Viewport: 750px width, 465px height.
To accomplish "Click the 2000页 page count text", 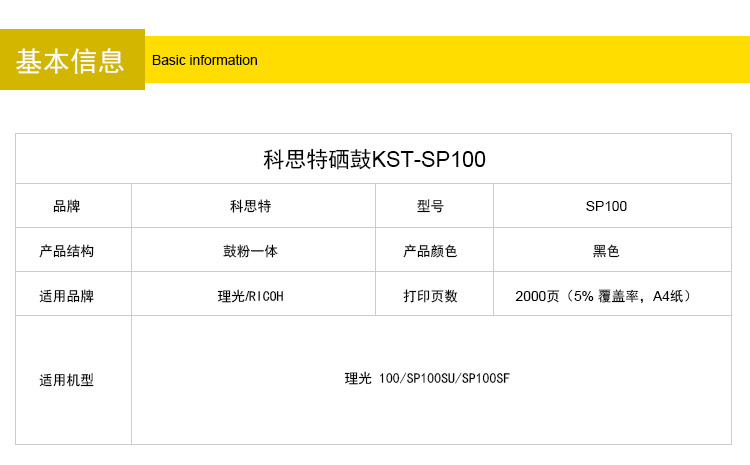I will [538, 296].
